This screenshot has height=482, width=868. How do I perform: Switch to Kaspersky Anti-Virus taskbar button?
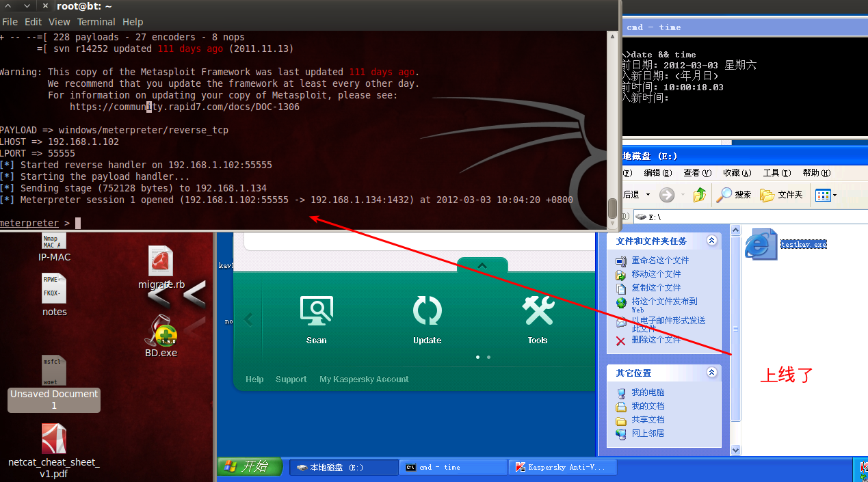coord(564,468)
